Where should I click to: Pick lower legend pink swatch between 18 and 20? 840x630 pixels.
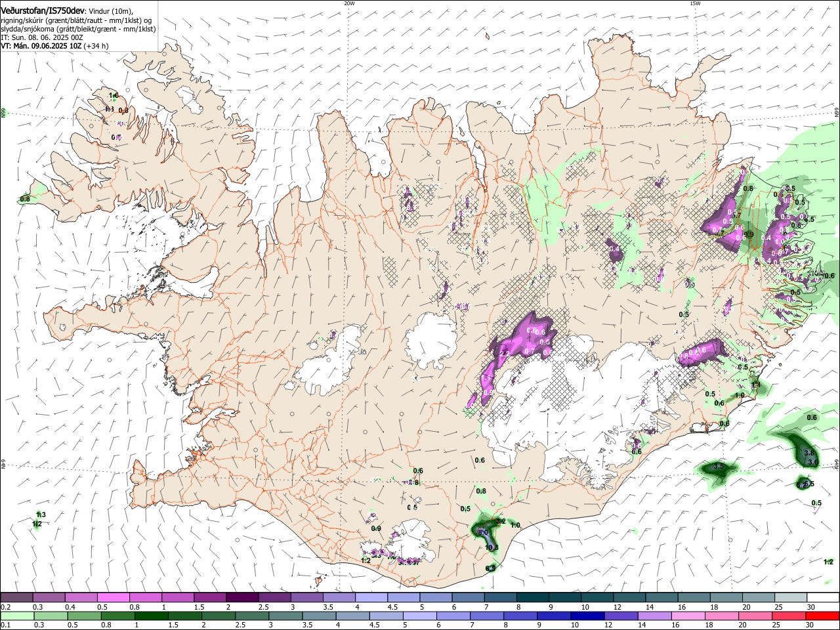pyautogui.click(x=723, y=616)
